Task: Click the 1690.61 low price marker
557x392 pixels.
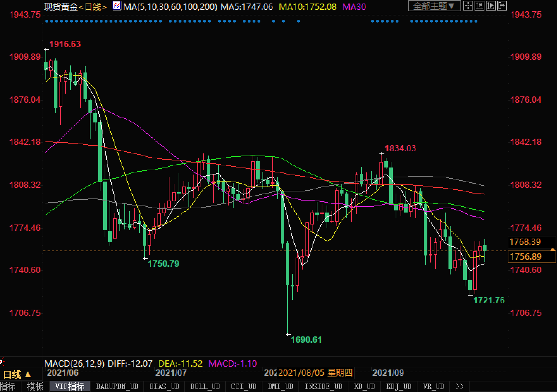Action: point(306,340)
